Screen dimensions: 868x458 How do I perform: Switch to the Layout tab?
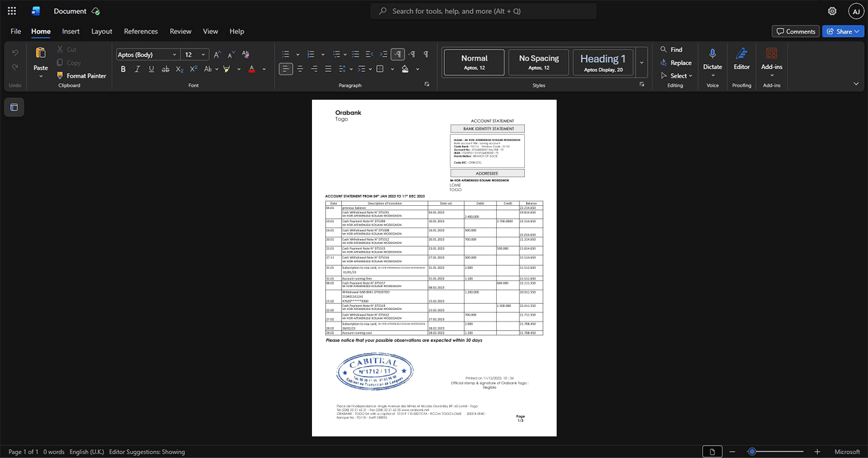pos(102,31)
